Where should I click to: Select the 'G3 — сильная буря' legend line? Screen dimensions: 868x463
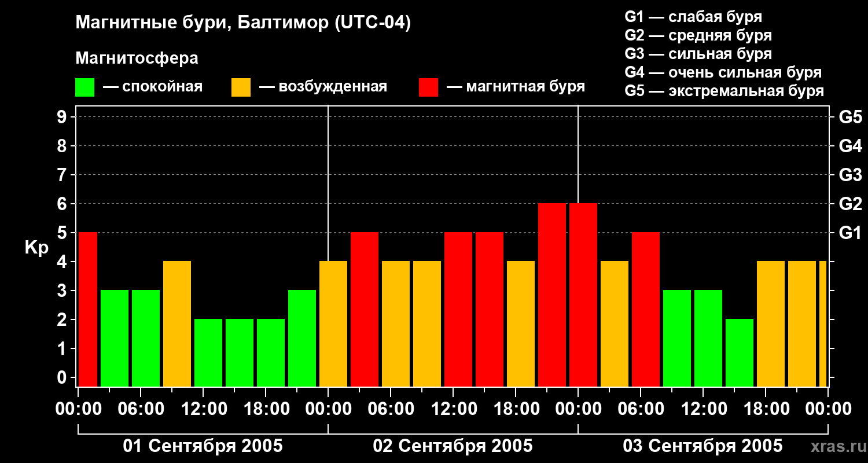(x=698, y=54)
